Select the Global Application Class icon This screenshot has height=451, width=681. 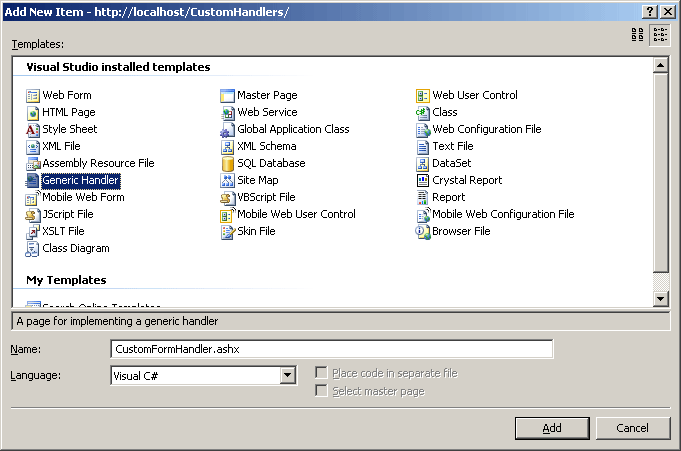[x=228, y=130]
